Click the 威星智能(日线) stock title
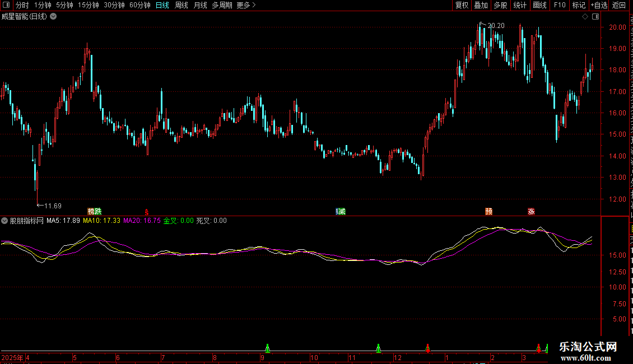The width and height of the screenshot is (633, 364). [x=24, y=17]
